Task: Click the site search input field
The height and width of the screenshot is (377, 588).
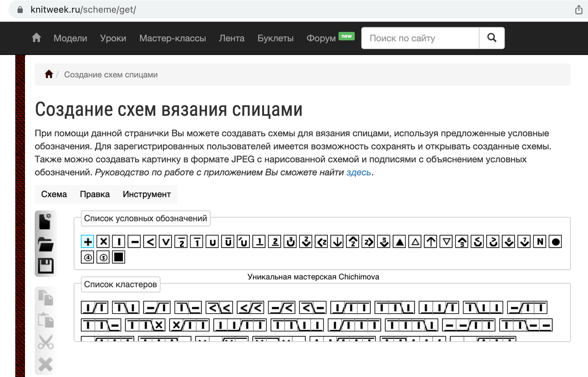Action: pyautogui.click(x=419, y=37)
